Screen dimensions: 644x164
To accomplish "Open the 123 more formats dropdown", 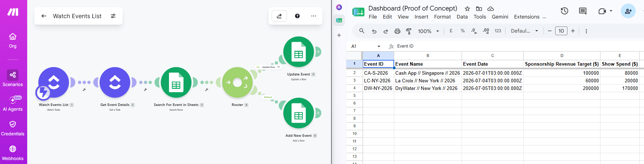I will (x=498, y=31).
